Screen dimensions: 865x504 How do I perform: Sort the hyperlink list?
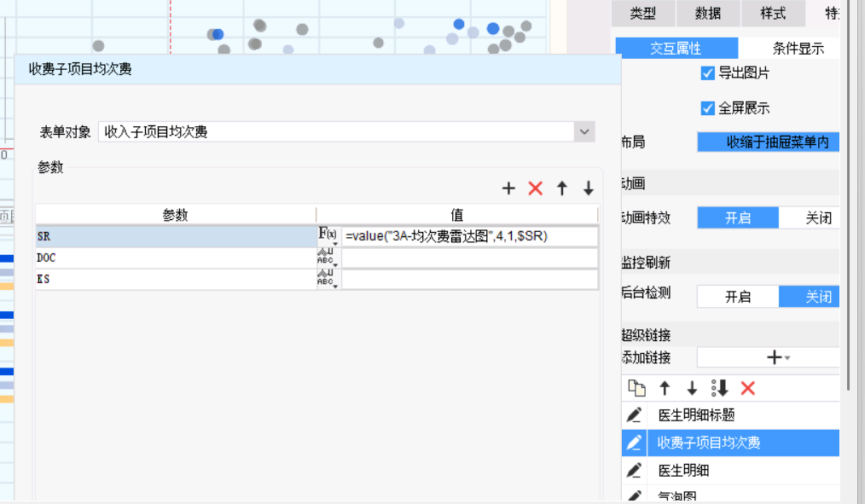pos(719,388)
